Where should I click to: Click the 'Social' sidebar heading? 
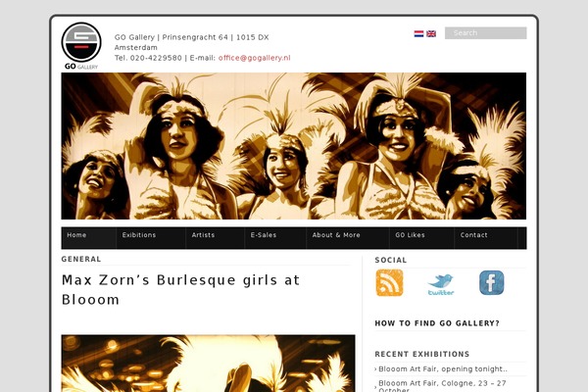coord(391,261)
